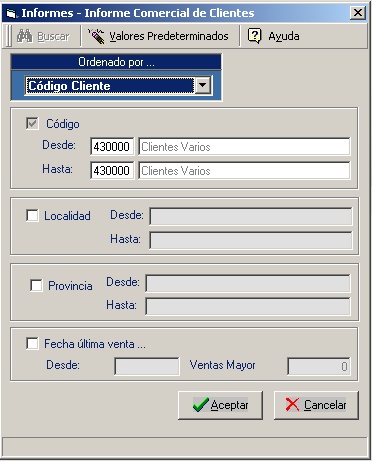Click the binoculars Buscar icon

click(24, 36)
